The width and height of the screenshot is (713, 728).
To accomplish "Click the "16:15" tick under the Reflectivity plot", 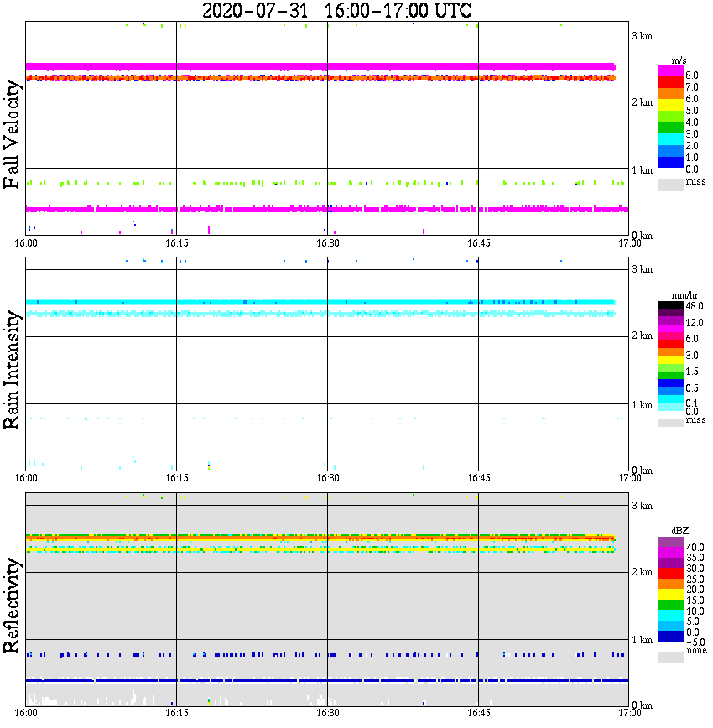I will [177, 713].
